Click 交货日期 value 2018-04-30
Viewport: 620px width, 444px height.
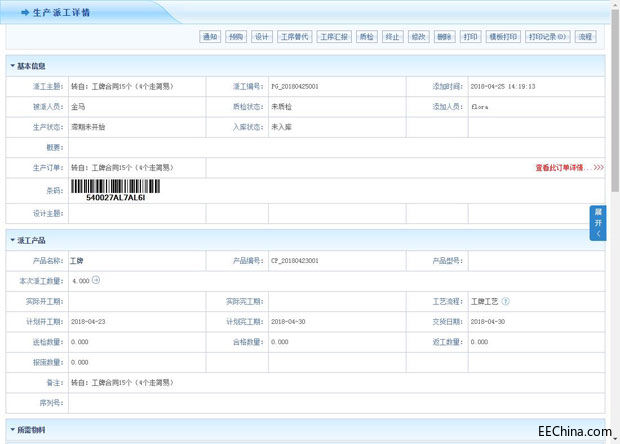[488, 322]
